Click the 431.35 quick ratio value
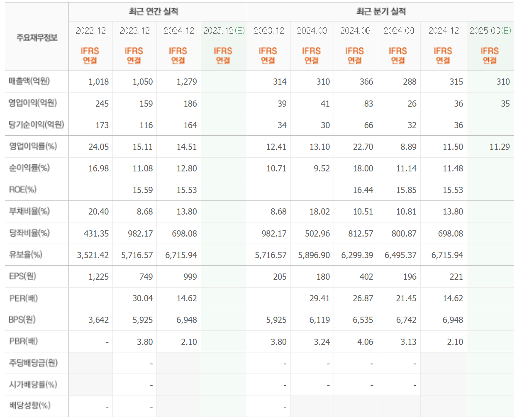517x420 pixels. point(96,234)
